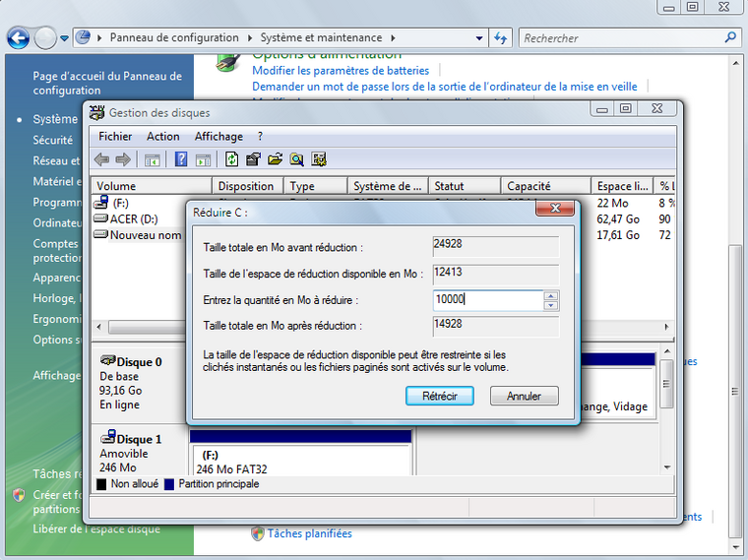
Task: Click the Gestion des disques title icon
Action: (x=96, y=112)
